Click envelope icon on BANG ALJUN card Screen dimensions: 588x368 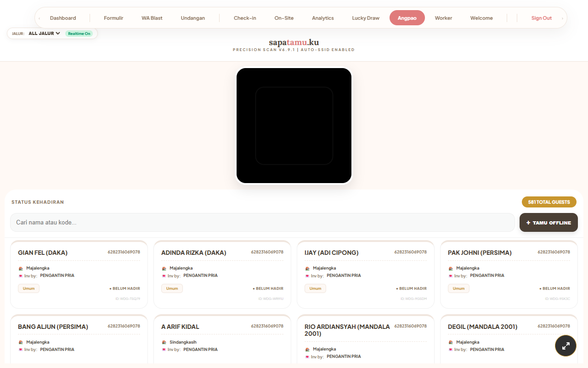coord(21,350)
